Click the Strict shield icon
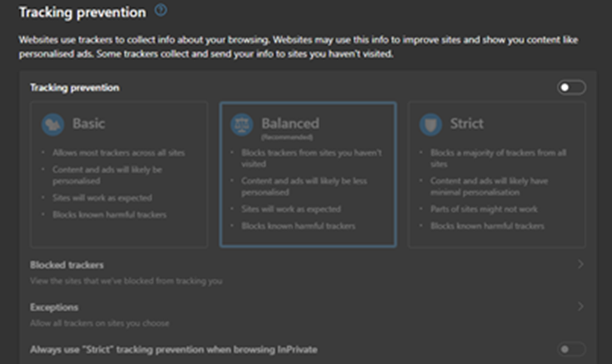Image resolution: width=612 pixels, height=364 pixels. [431, 123]
